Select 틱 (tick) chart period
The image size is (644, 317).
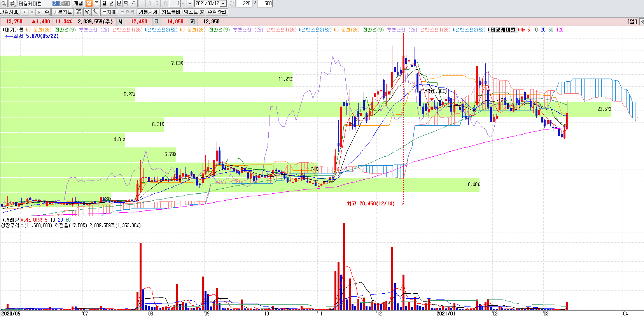(126, 3)
